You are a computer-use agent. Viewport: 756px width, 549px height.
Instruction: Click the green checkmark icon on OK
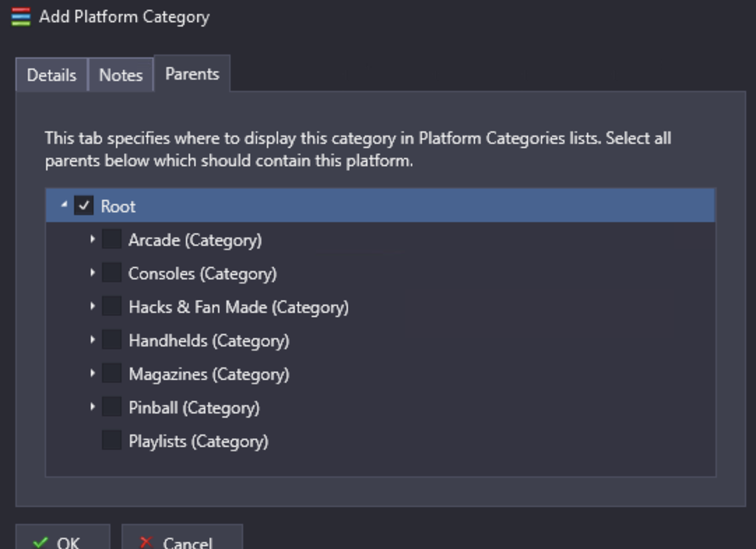[41, 543]
